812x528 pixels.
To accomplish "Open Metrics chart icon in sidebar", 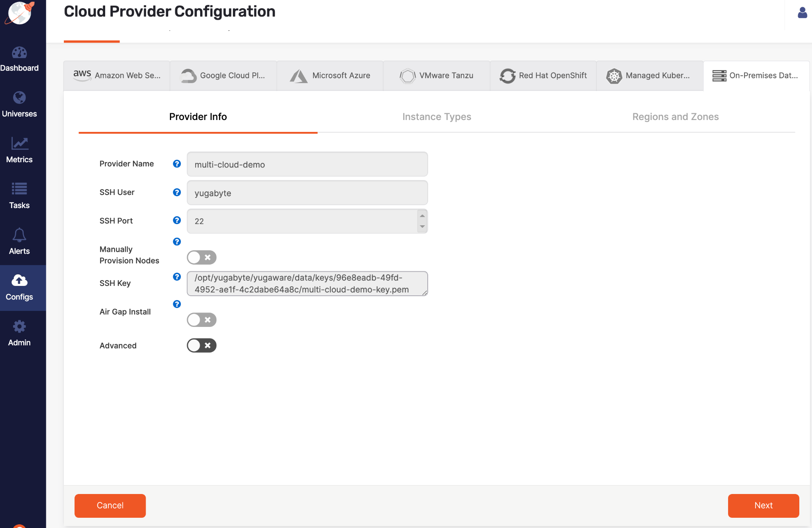I will [19, 143].
